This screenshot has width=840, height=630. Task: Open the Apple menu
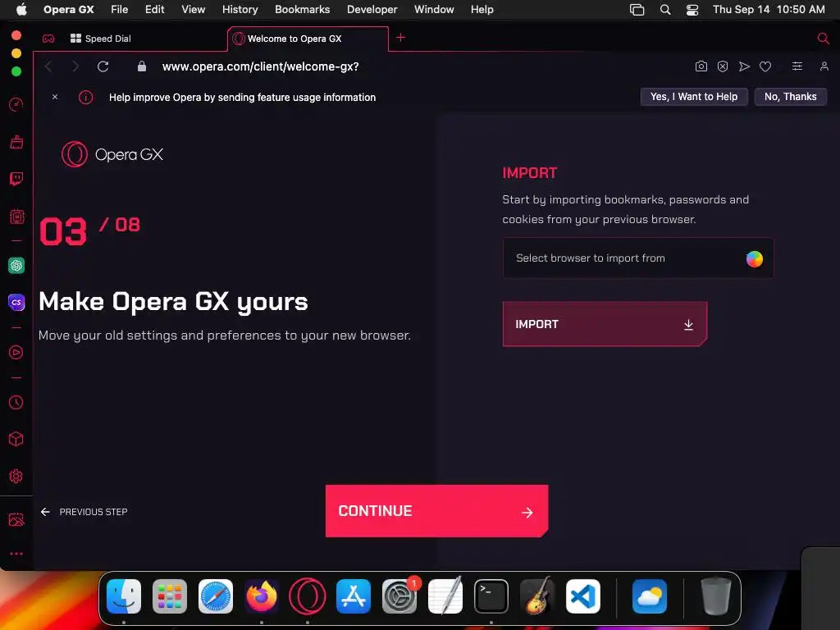[x=21, y=9]
